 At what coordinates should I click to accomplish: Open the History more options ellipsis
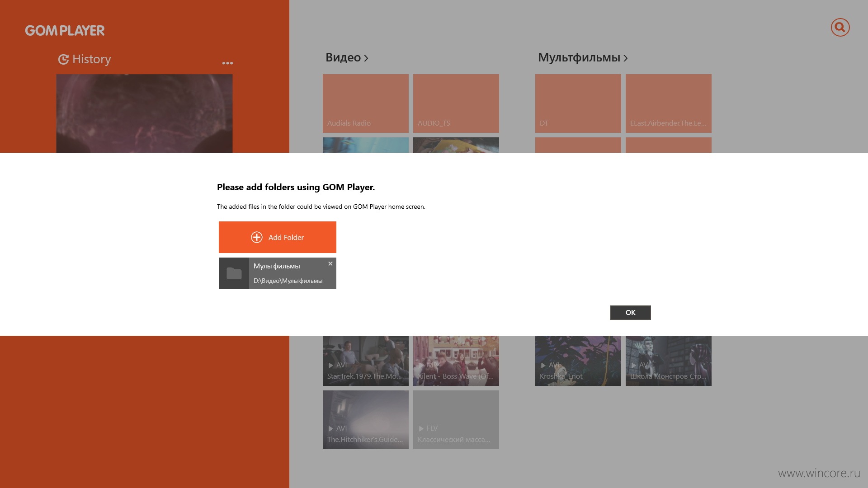coord(227,63)
